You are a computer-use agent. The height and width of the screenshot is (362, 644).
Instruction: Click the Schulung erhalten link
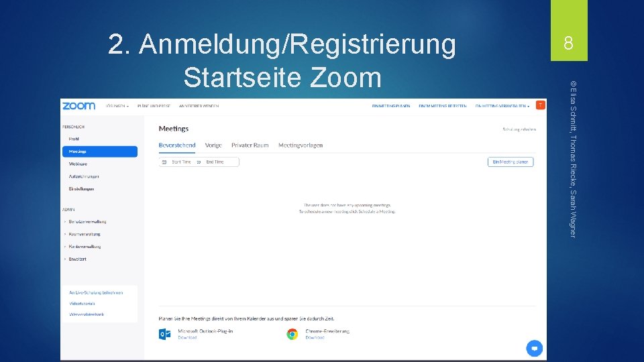519,129
